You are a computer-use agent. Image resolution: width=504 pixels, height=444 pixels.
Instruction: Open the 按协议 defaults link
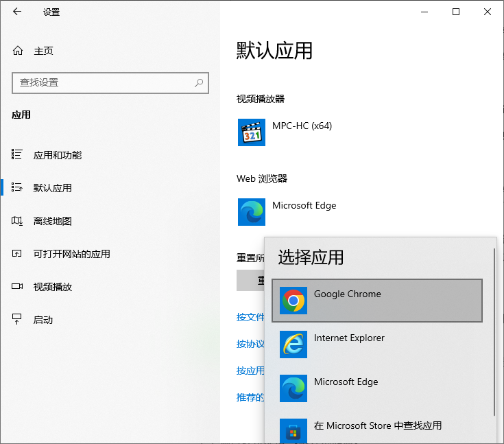(250, 344)
